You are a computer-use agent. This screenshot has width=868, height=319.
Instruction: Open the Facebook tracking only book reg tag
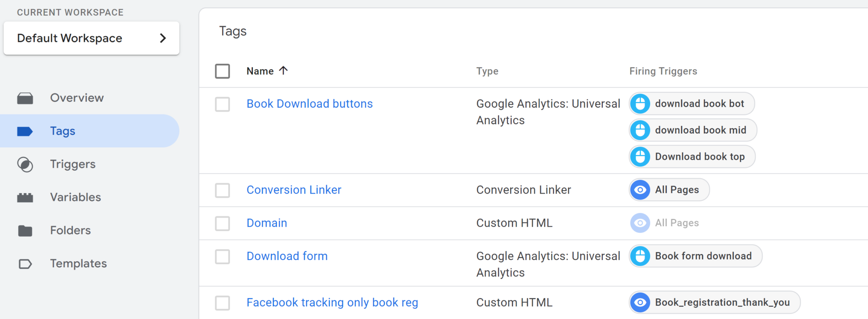coord(332,302)
